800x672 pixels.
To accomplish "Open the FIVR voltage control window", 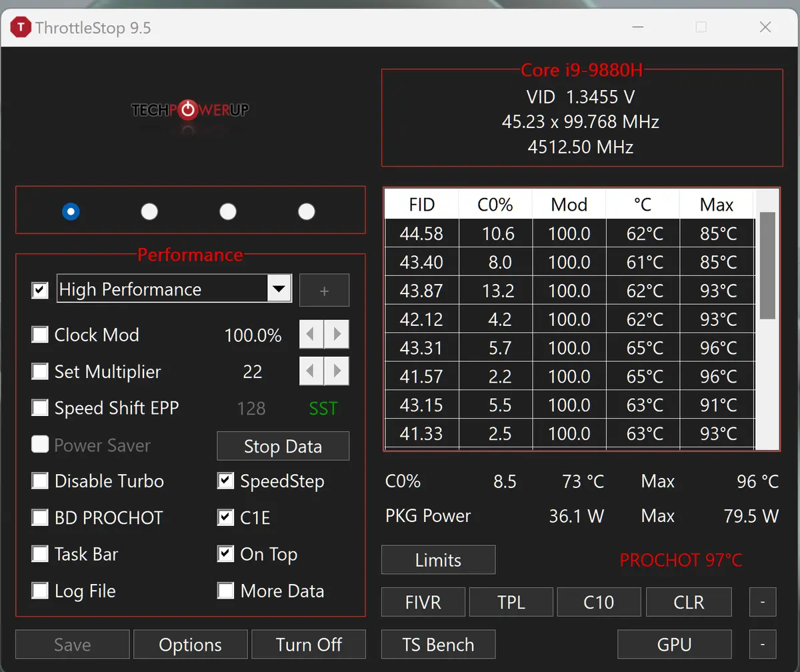I will click(x=423, y=601).
